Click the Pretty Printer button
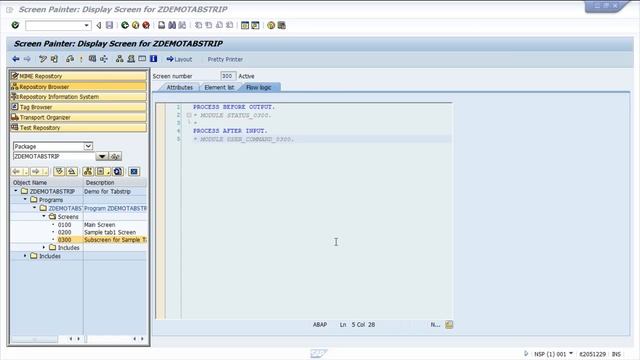The width and height of the screenshot is (640, 360). coord(225,59)
